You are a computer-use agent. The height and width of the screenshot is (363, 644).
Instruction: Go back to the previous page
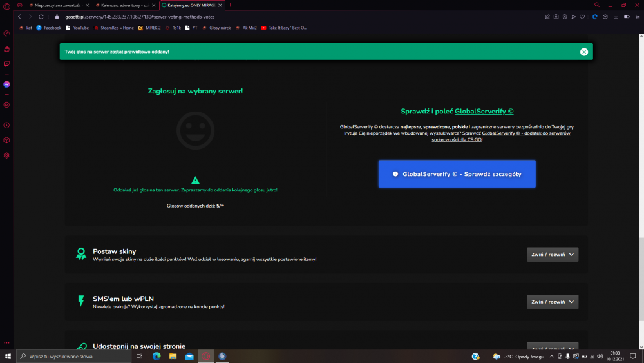coord(19,17)
